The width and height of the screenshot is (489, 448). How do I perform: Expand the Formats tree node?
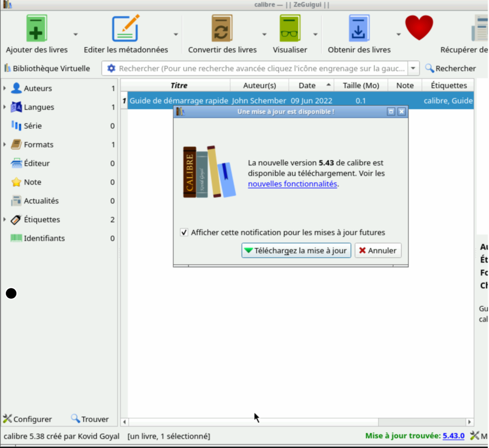[x=5, y=144]
